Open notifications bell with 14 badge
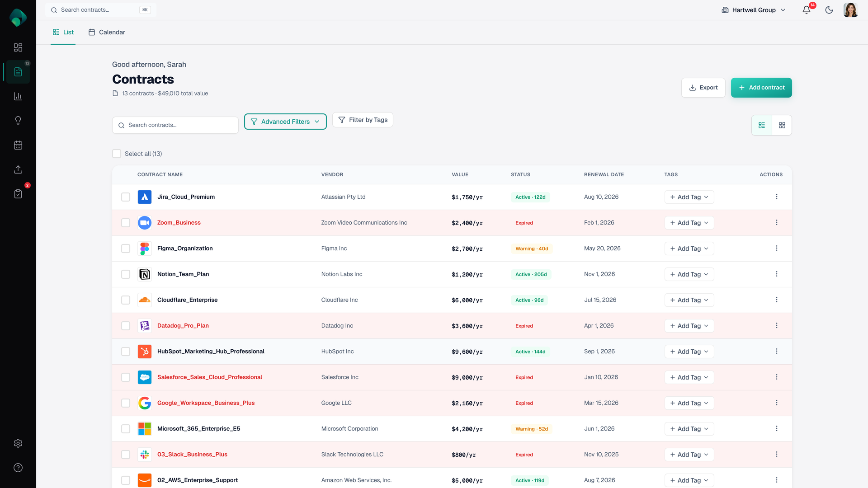Screen dimensions: 868x488 point(807,10)
